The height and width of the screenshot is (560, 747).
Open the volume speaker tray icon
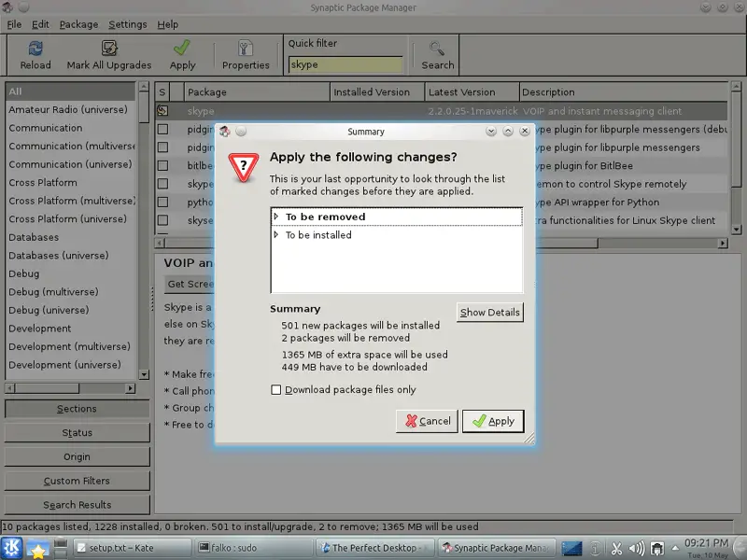637,549
